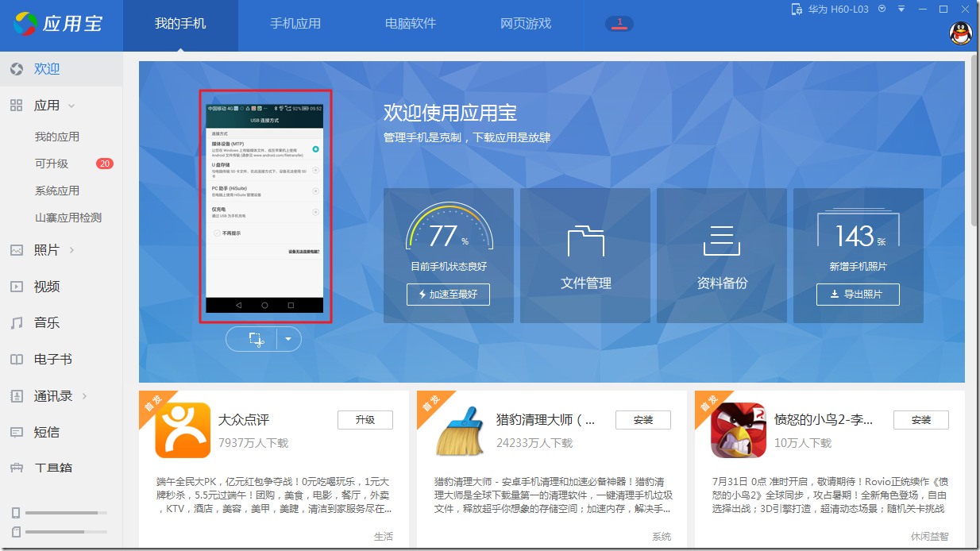This screenshot has width=980, height=551.
Task: Tap the recents square in phone preview
Action: [291, 305]
